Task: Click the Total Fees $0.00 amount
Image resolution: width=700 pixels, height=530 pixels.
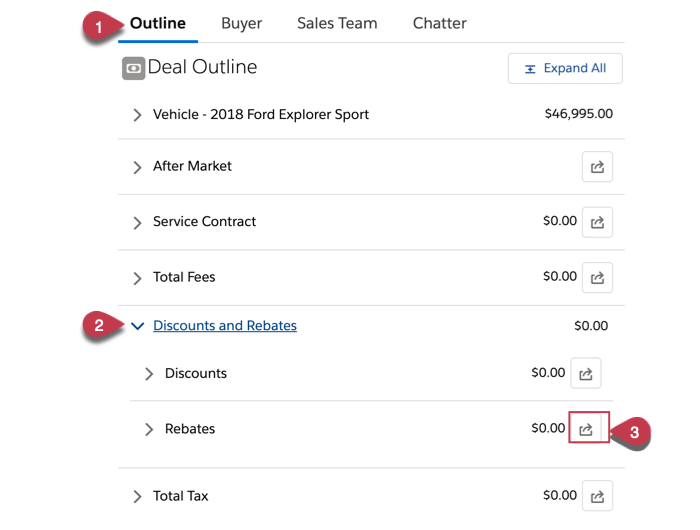Action: (x=560, y=276)
